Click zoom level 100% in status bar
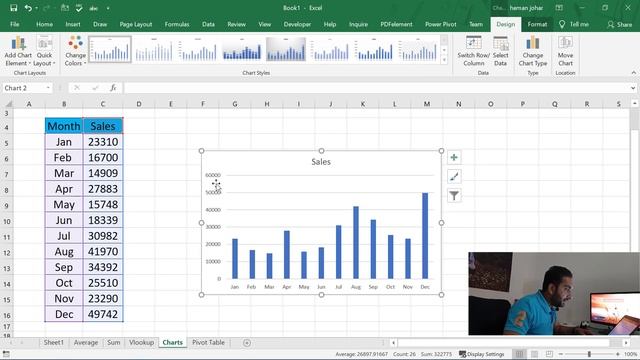The image size is (640, 360). point(630,354)
